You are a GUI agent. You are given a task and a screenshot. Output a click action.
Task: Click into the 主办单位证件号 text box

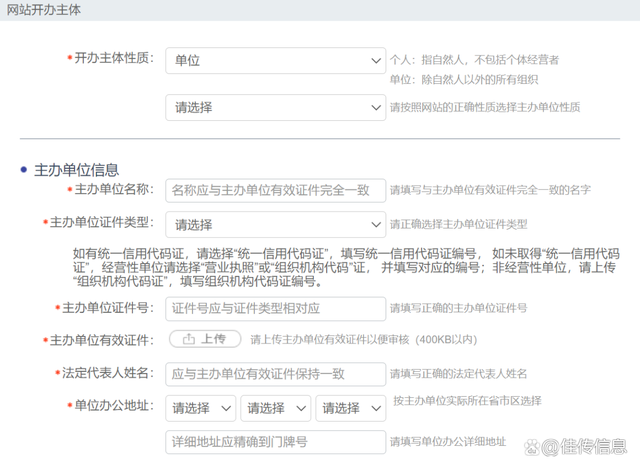coord(275,308)
